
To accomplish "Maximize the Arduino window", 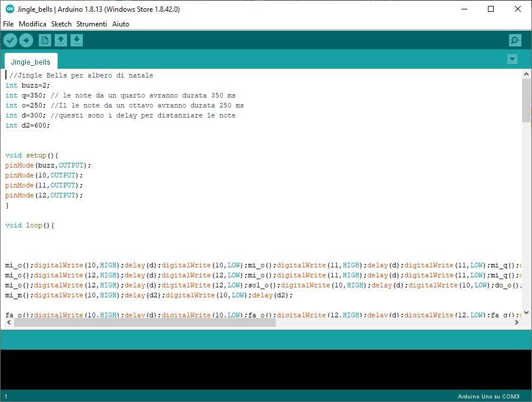I will tap(491, 9).
